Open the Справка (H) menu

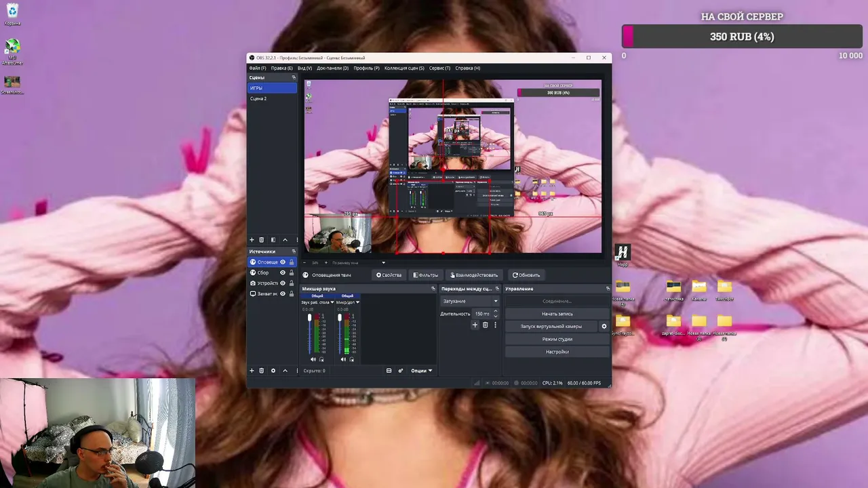[x=467, y=68]
